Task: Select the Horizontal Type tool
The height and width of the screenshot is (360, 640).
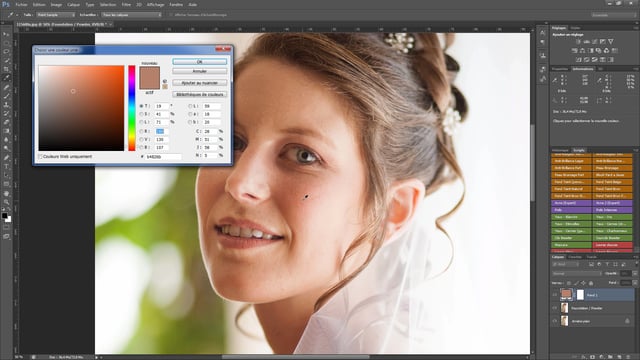Action: (6, 166)
